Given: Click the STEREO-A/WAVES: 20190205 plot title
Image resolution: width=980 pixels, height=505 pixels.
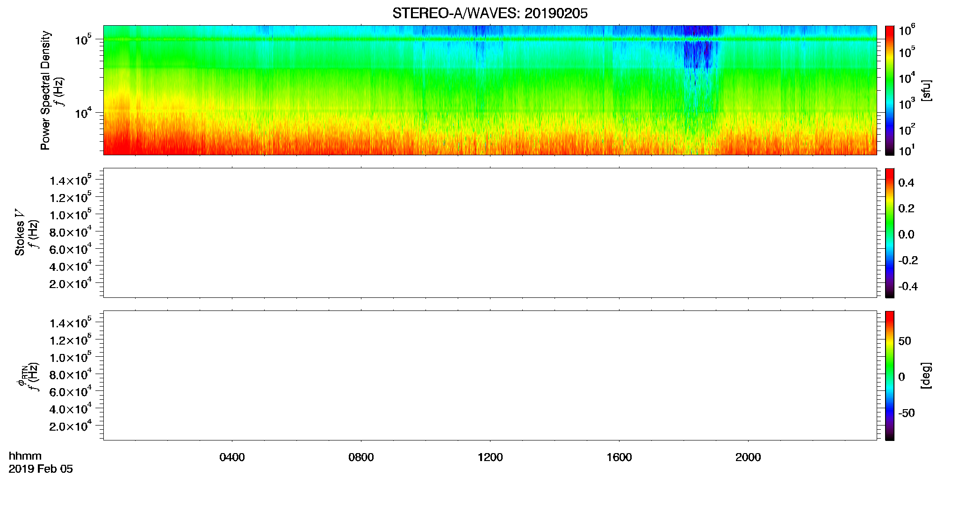Looking at the screenshot, I should 490,13.
